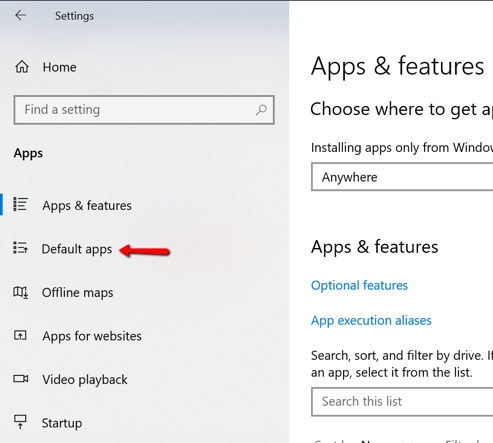Screen dimensions: 493x443
Task: Open Apps for websites page
Action: click(92, 336)
